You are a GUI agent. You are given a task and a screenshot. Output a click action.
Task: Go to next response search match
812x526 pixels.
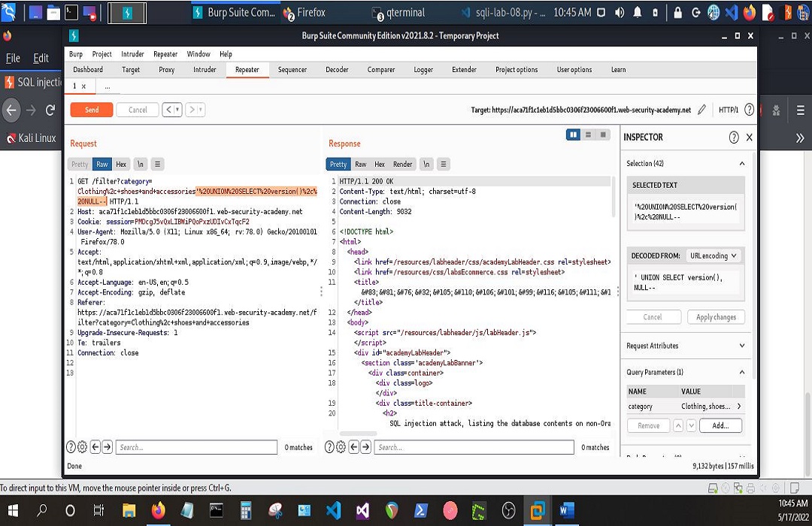(x=366, y=447)
